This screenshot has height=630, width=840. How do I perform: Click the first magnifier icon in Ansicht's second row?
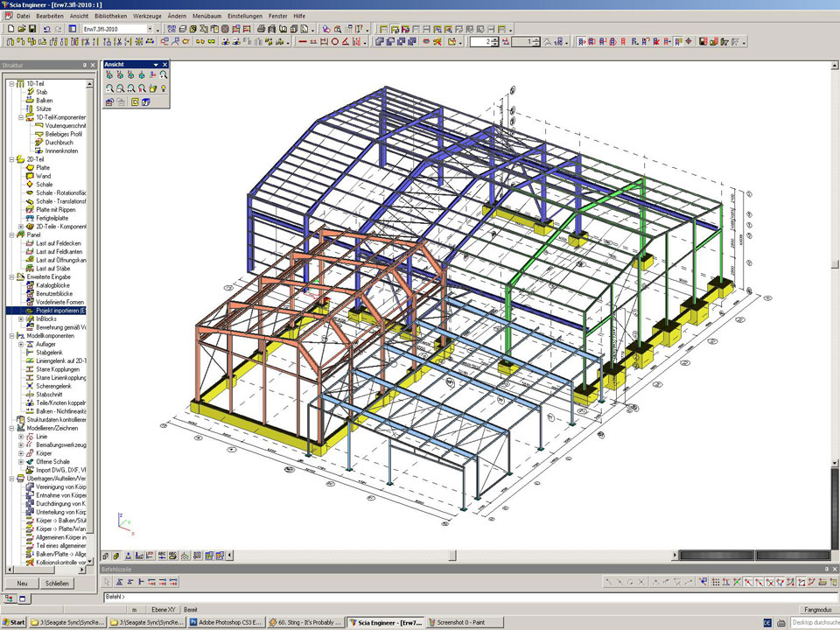coord(109,88)
